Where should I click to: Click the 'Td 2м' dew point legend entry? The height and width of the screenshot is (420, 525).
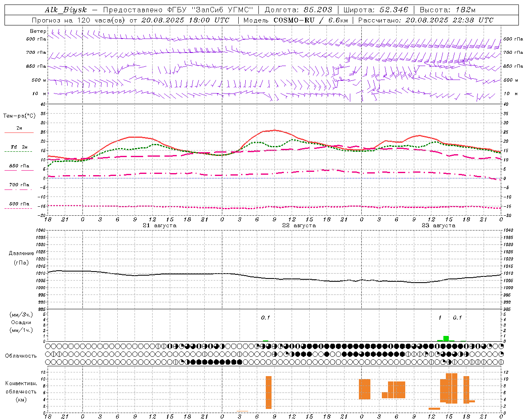[19, 147]
